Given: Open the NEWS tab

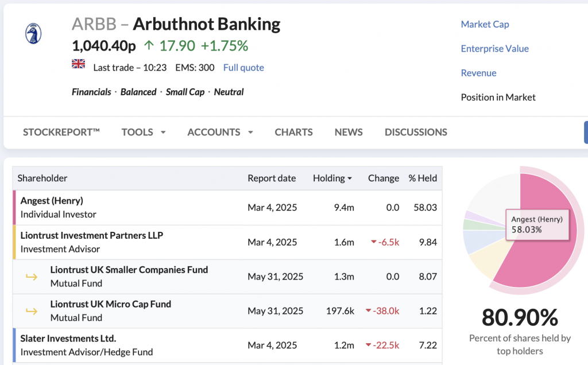Looking at the screenshot, I should pos(349,132).
